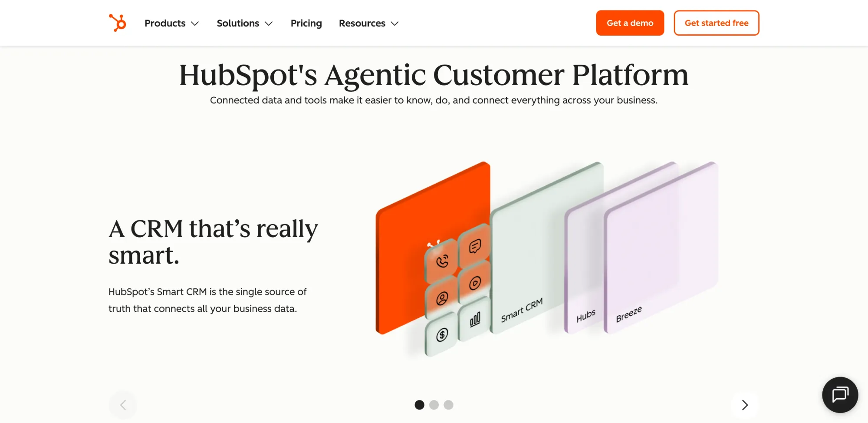
Task: Click the Smart CRM panel label
Action: 522,310
